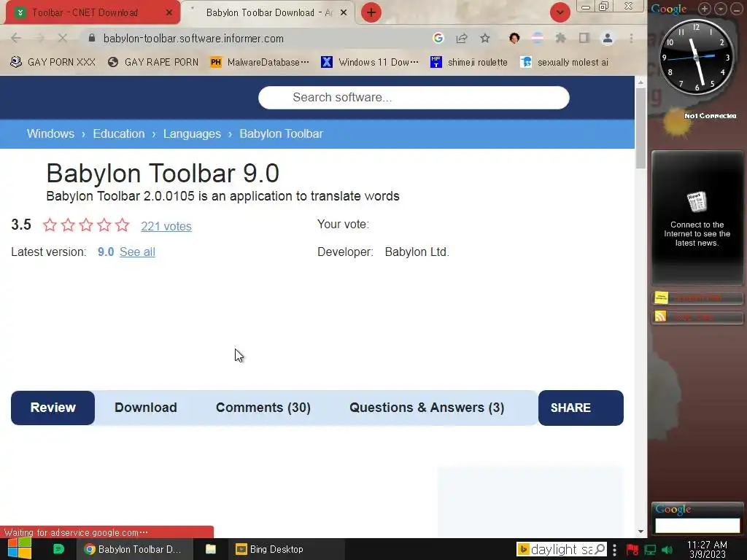The width and height of the screenshot is (747, 560).
Task: Click the browser forward arrow
Action: [39, 38]
